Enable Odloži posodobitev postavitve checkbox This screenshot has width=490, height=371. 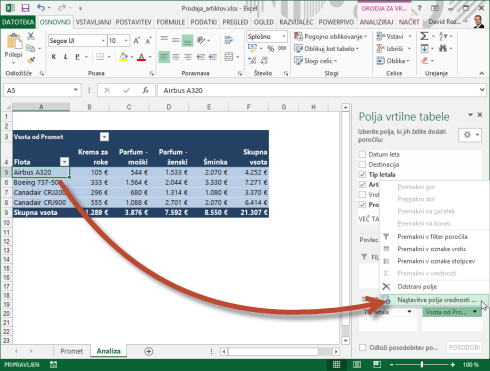[363, 347]
